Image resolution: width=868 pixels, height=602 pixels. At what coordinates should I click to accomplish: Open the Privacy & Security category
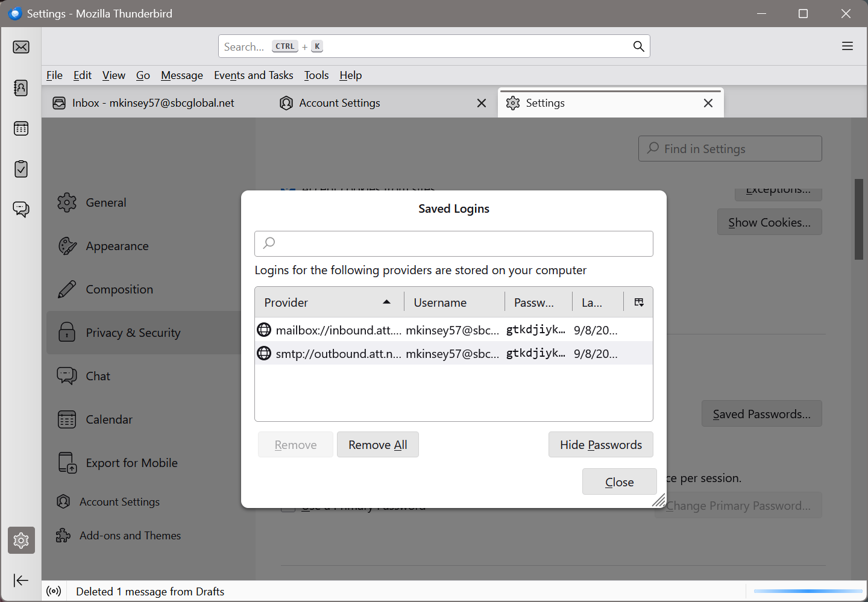coord(145,333)
